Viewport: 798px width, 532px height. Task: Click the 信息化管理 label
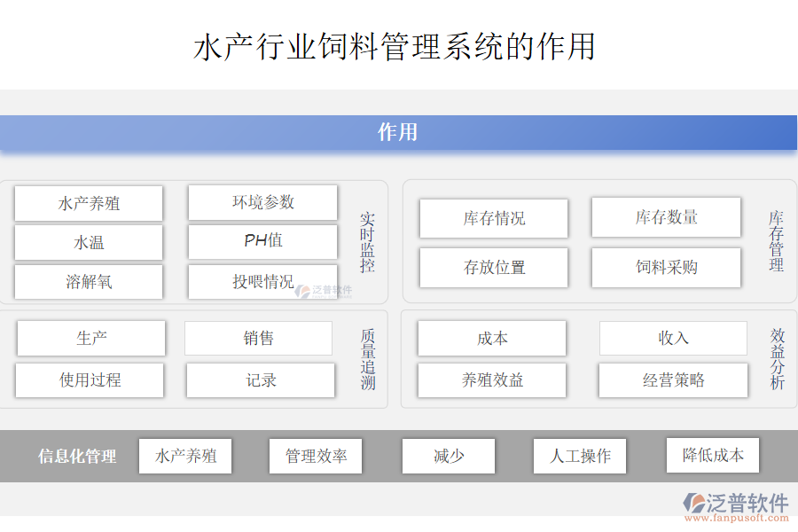tap(77, 457)
